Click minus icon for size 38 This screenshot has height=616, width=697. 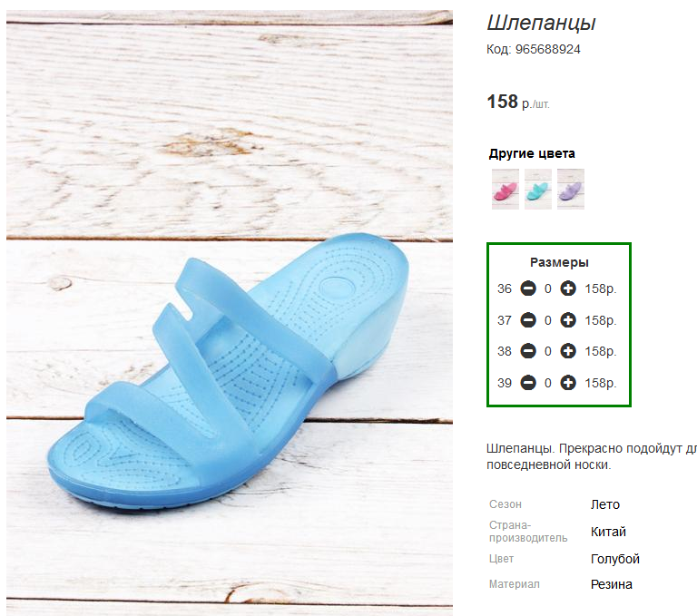[528, 351]
